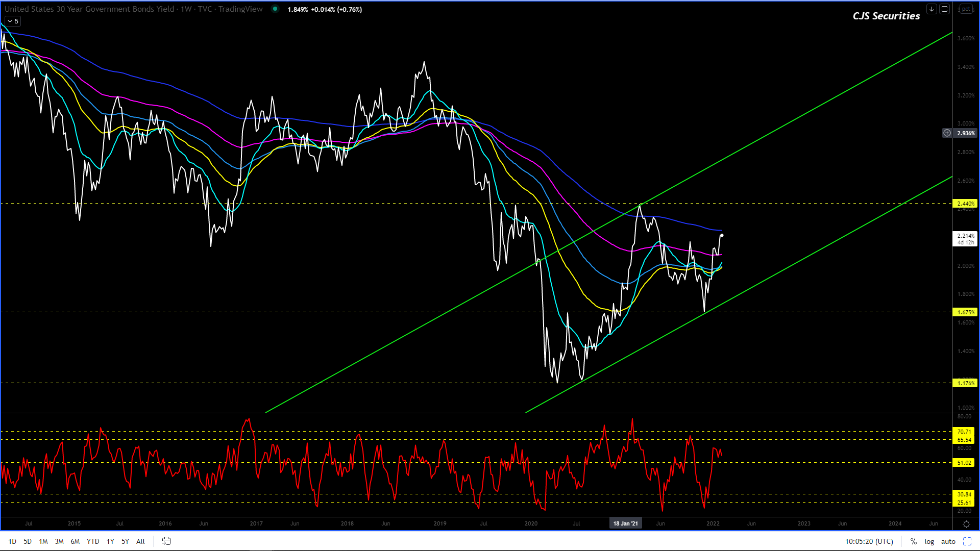
Task: Select the 5Y date range
Action: tap(125, 541)
